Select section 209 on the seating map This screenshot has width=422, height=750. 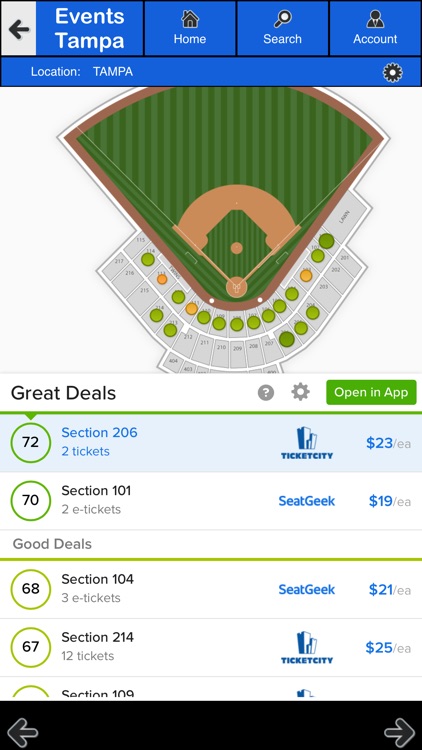238,354
